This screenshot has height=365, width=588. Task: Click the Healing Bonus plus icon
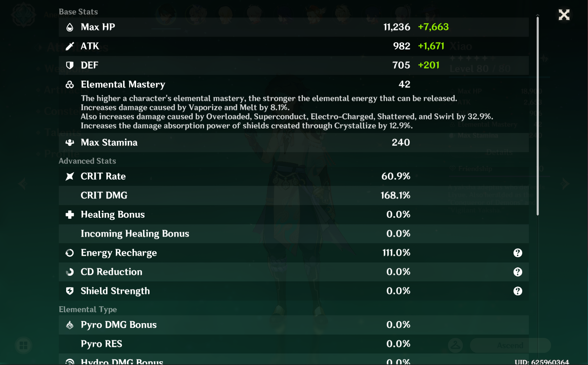pyautogui.click(x=70, y=215)
